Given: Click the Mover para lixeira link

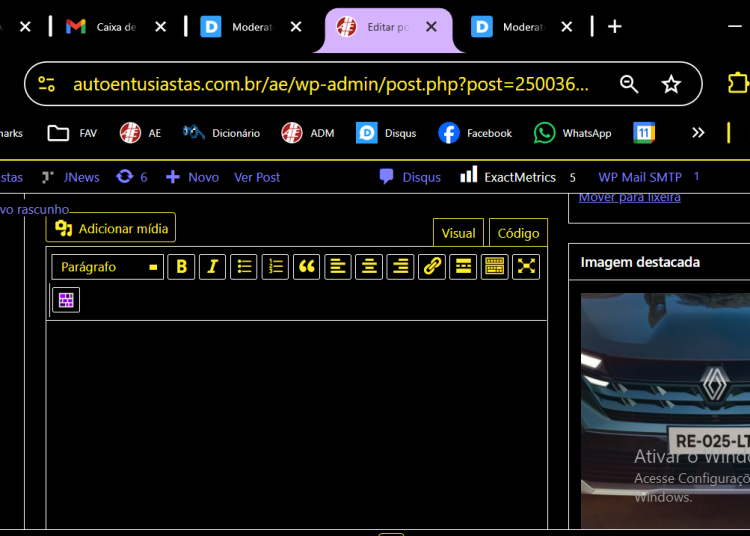Looking at the screenshot, I should [629, 197].
